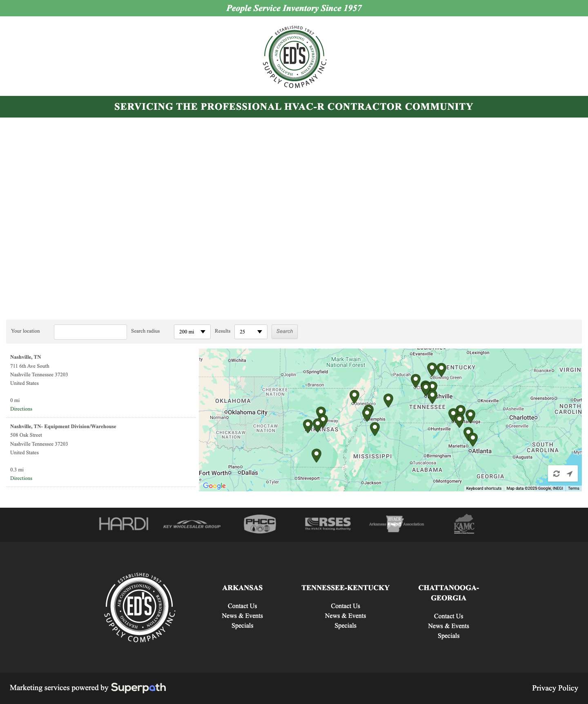The image size is (588, 704).
Task: Click the white ED's Supply footer logo
Action: click(x=140, y=607)
